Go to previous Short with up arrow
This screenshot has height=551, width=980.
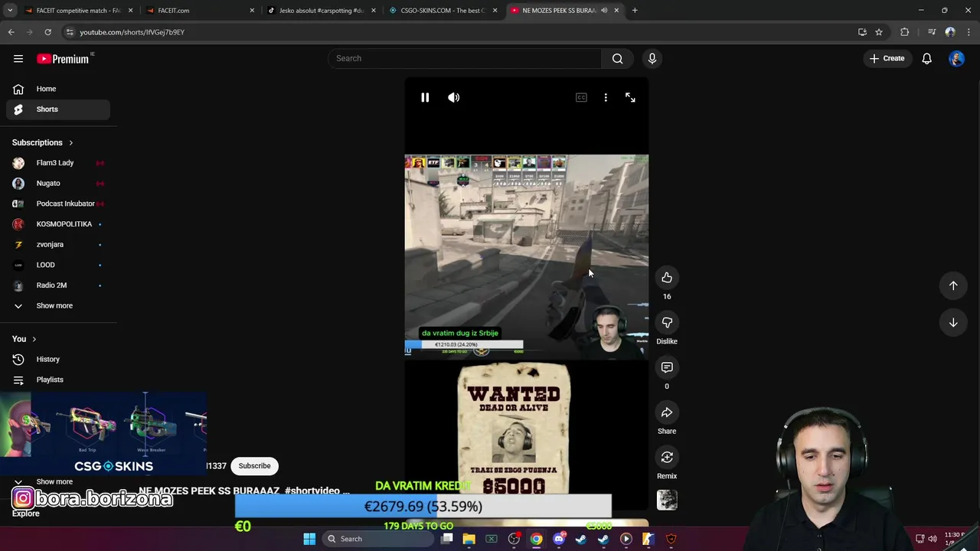tap(953, 285)
